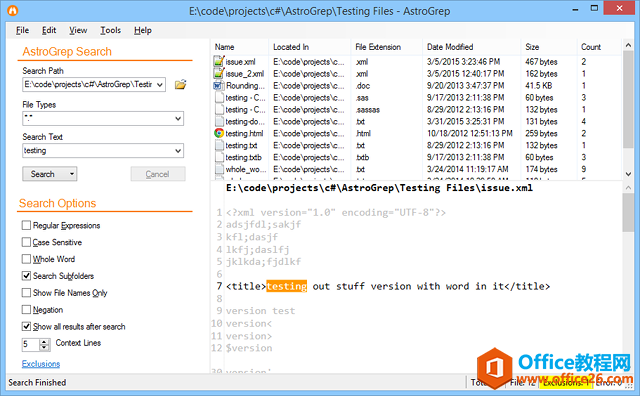Viewport: 640px width, 396px height.
Task: Tick the Whole Word checkbox
Action: click(26, 259)
